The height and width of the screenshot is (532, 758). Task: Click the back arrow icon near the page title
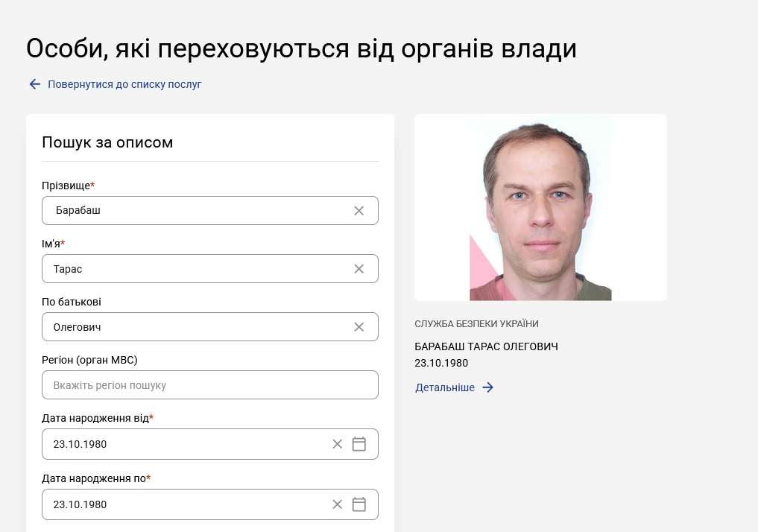(35, 84)
